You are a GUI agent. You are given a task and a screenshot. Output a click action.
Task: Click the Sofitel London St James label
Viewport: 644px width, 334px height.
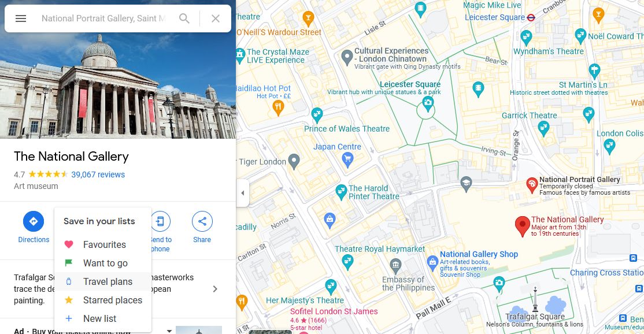[334, 311]
